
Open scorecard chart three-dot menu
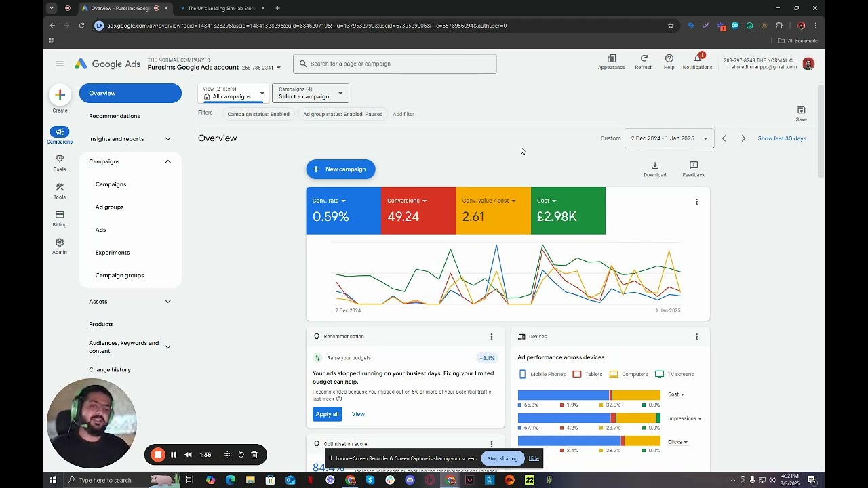tap(696, 201)
